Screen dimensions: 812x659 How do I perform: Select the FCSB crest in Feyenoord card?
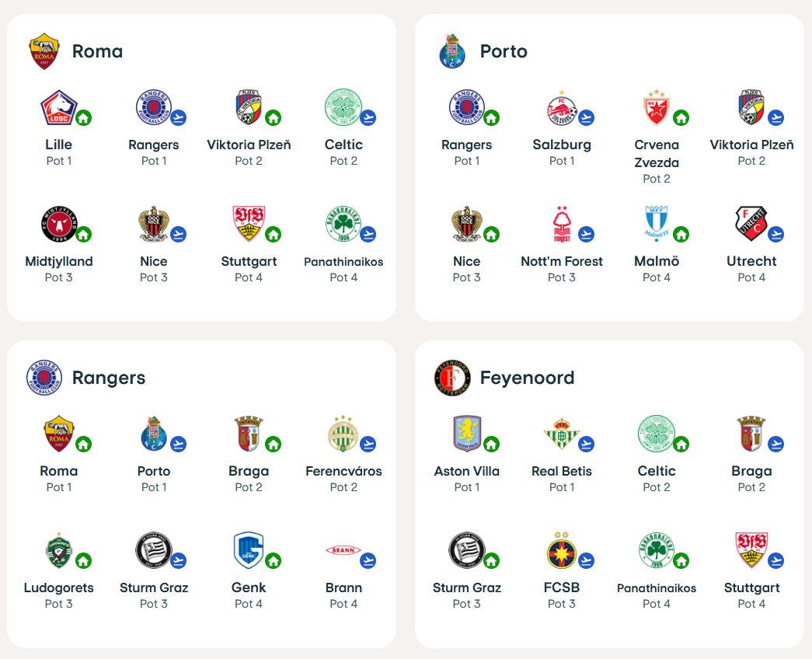pyautogui.click(x=562, y=550)
